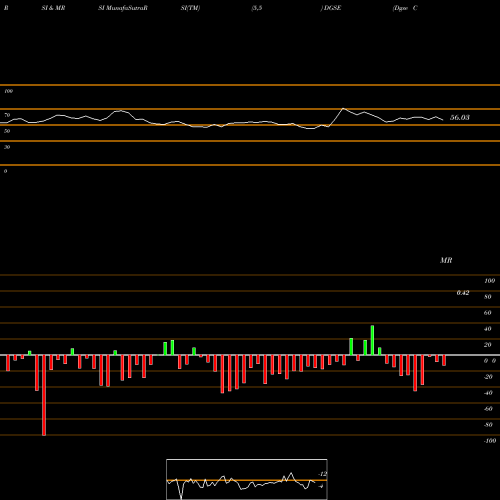Image resolution: width=500 pixels, height=500 pixels.
Task: Select the DGSE ticker text in header
Action: point(332,8)
